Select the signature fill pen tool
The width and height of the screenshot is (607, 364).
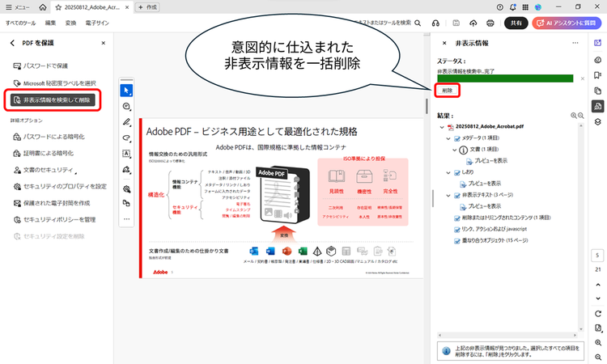point(126,169)
